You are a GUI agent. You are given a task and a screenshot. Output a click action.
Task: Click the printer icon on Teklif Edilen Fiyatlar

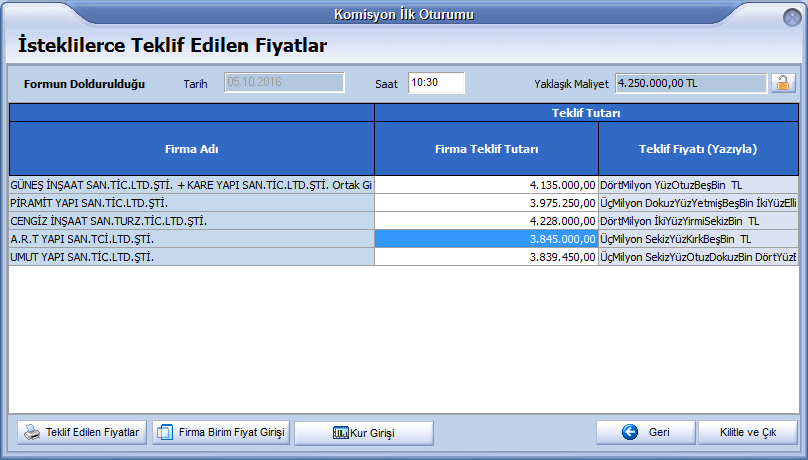point(33,432)
